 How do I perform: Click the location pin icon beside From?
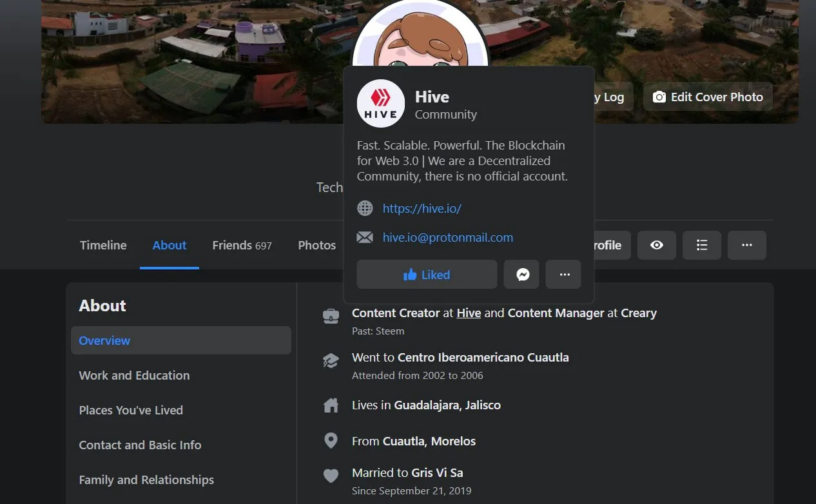[x=331, y=441]
